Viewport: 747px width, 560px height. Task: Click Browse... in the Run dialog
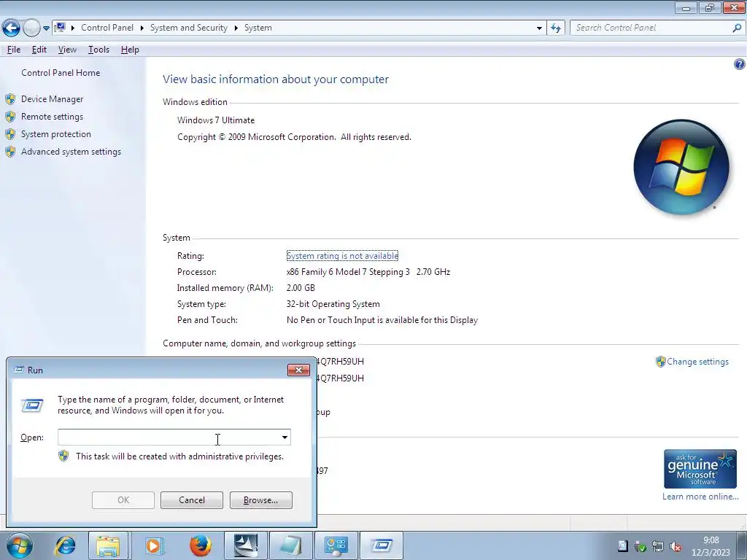coord(260,500)
